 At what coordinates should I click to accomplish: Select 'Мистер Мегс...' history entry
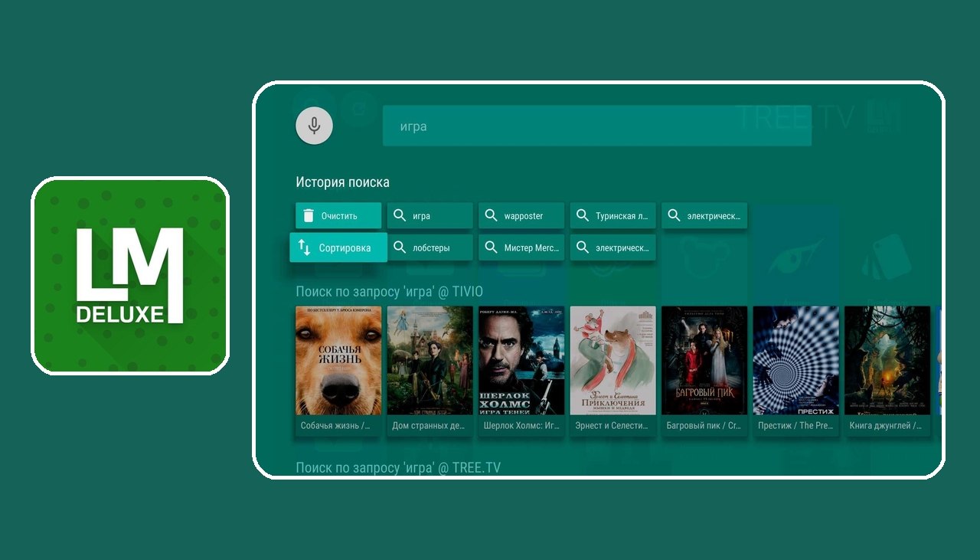tap(521, 247)
